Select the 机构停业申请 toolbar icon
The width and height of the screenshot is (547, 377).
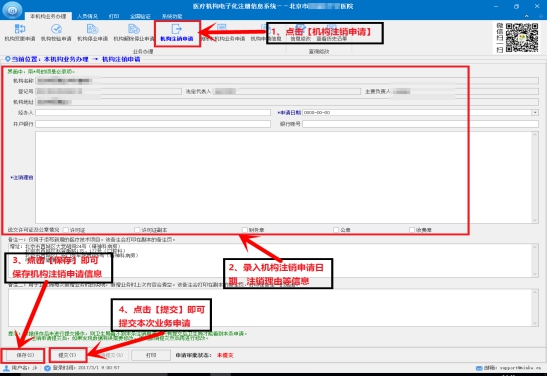92,32
